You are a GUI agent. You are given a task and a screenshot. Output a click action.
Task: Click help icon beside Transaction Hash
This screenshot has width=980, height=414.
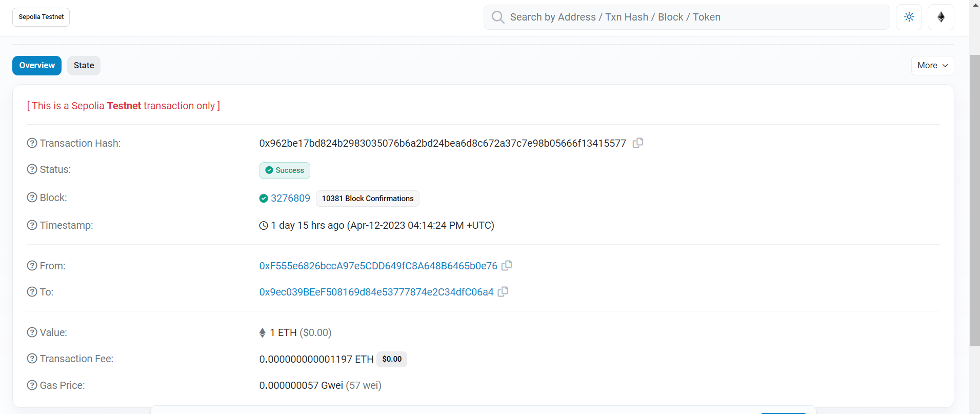point(32,143)
